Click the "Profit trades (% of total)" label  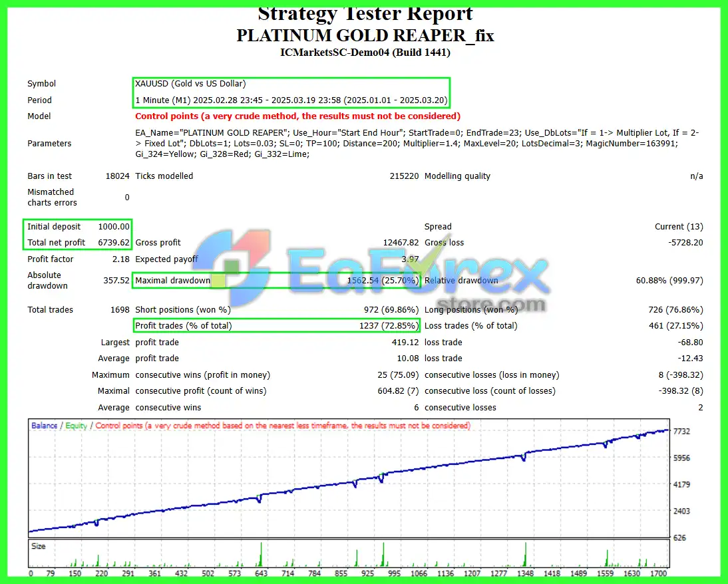184,325
